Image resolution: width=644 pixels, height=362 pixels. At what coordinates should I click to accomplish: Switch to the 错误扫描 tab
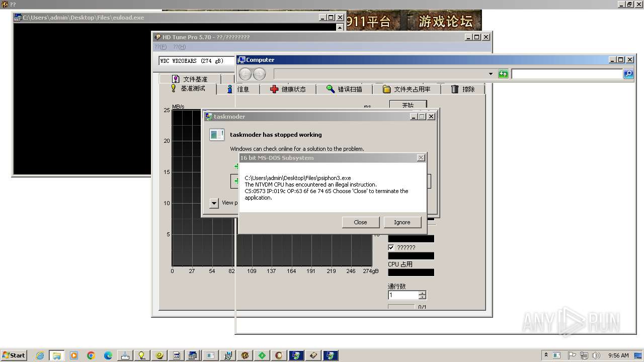point(344,89)
